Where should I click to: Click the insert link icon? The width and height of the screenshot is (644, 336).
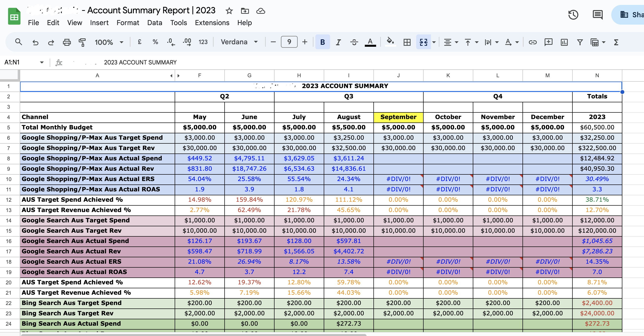click(x=532, y=42)
